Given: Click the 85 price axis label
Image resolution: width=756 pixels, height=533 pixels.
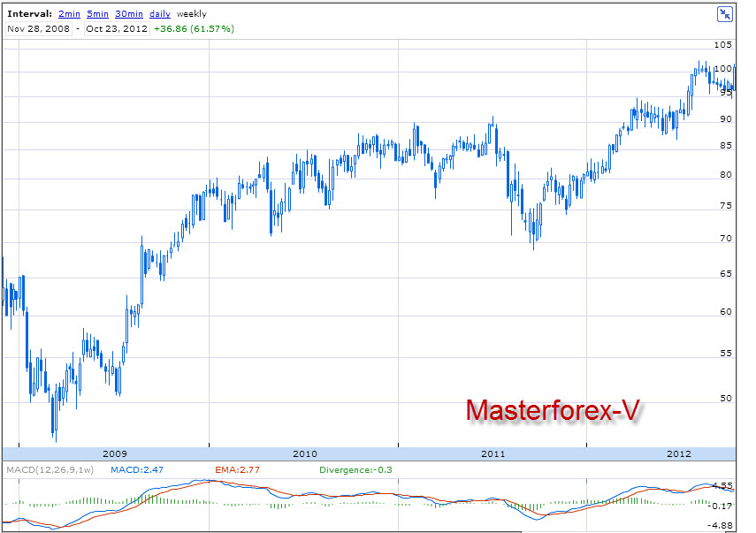Looking at the screenshot, I should 726,146.
